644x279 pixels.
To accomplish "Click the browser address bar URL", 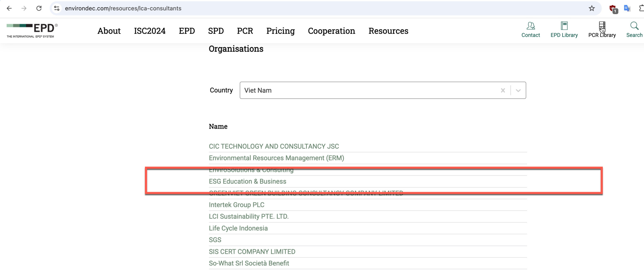I will point(123,9).
